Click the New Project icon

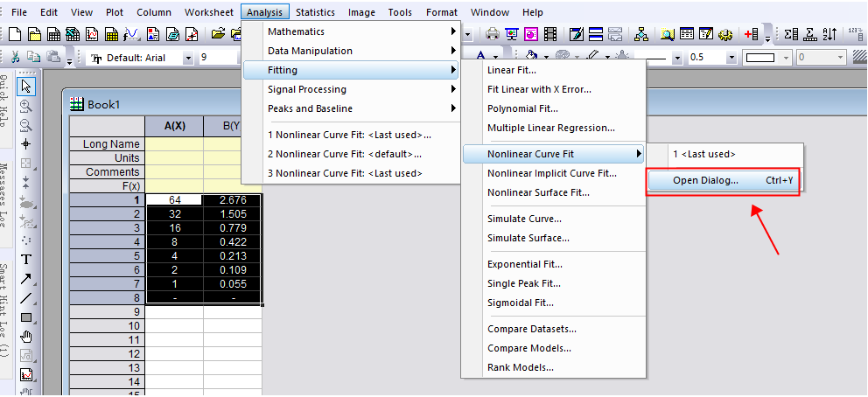[15, 34]
